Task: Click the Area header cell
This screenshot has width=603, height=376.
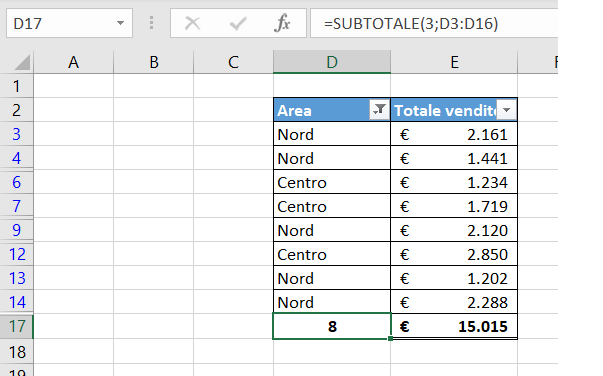Action: click(x=332, y=110)
